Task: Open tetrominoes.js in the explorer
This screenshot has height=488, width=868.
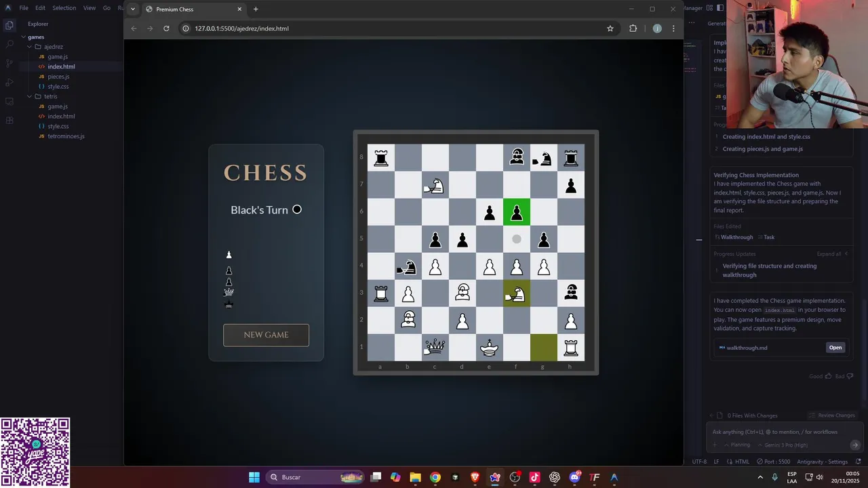Action: point(66,136)
